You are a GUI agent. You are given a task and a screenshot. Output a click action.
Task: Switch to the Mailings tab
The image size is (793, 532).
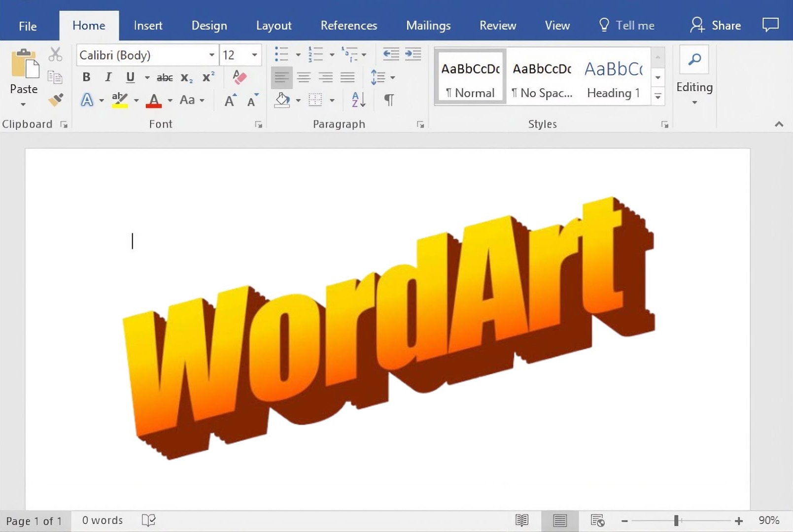pos(428,26)
